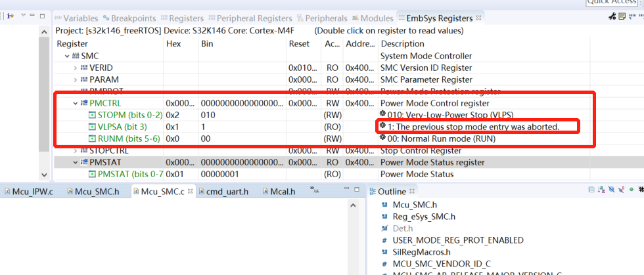Open the cmd_uart.h editor tab
Viewport: 644px width, 275px height.
coord(223,191)
